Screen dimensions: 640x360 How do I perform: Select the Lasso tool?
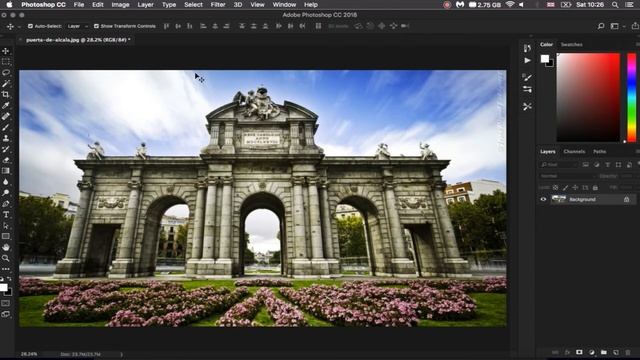click(x=6, y=73)
